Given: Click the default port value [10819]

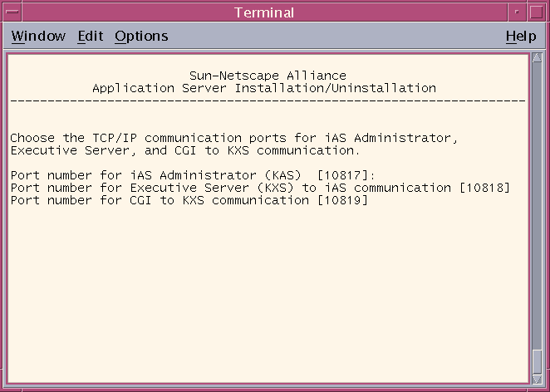Looking at the screenshot, I should 342,200.
